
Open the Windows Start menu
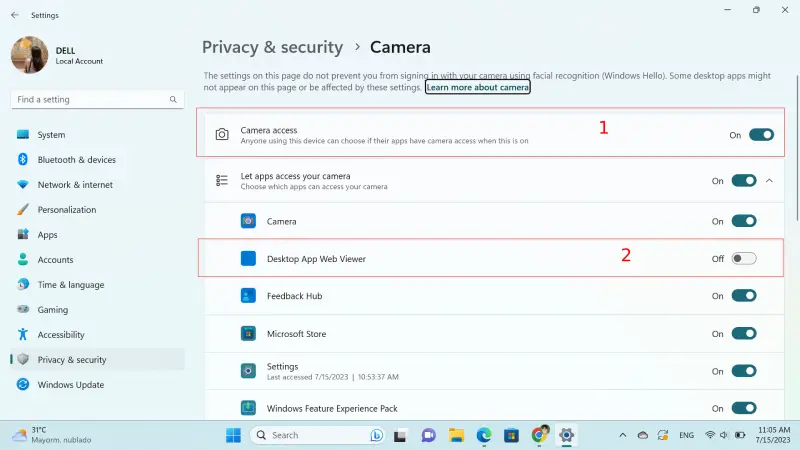(x=234, y=435)
